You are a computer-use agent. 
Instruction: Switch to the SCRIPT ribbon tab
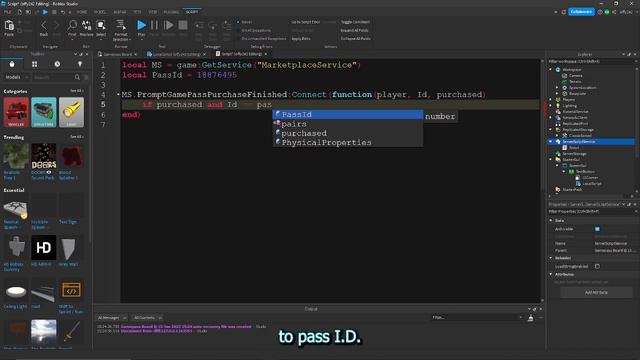tap(192, 12)
